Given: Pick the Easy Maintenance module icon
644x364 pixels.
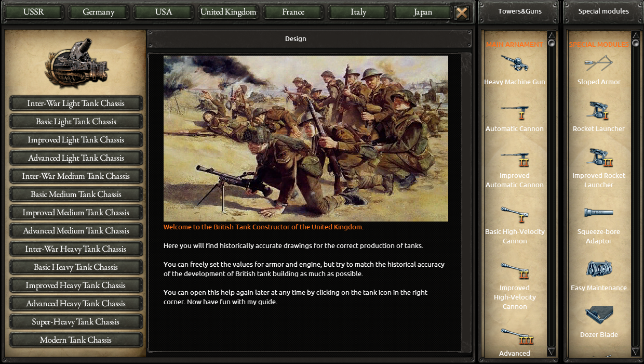Looking at the screenshot, I should pyautogui.click(x=599, y=269).
